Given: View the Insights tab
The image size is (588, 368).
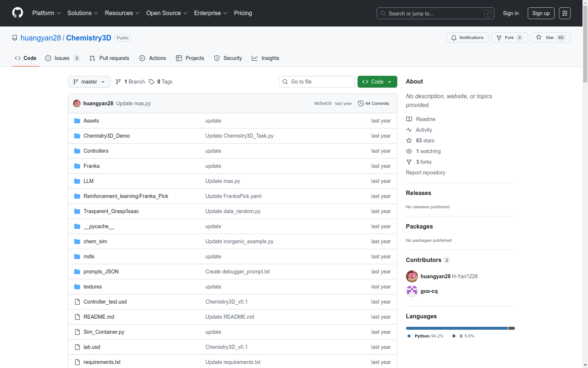Looking at the screenshot, I should [x=265, y=58].
